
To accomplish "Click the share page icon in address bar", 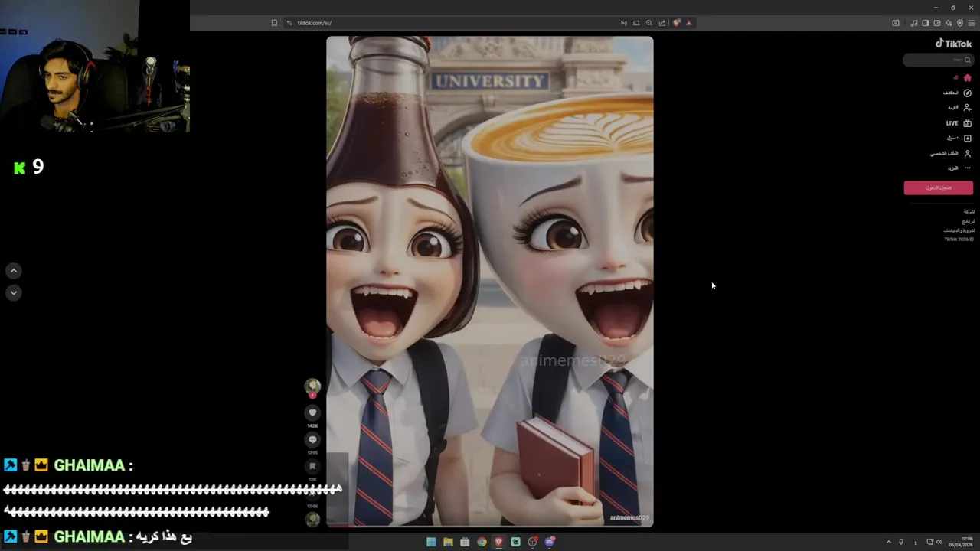I will (662, 23).
